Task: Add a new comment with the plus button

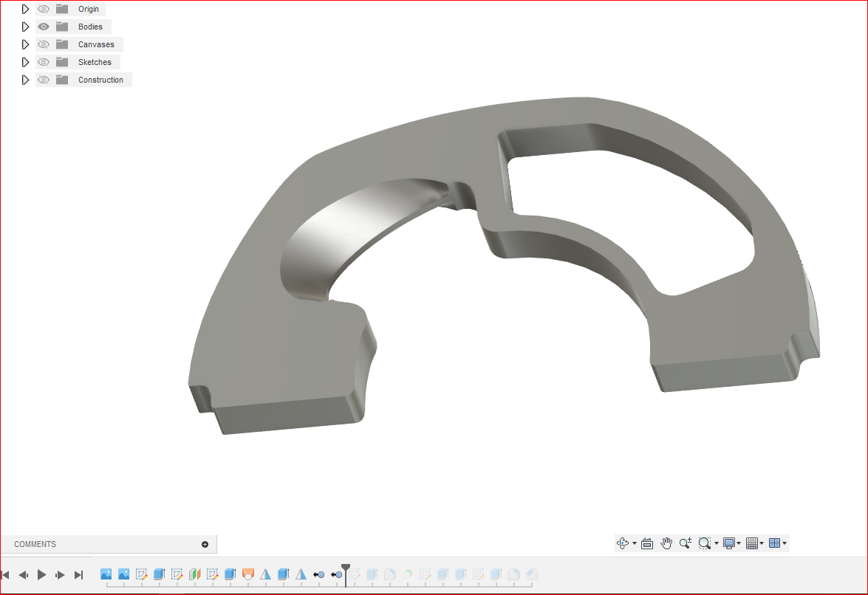Action: [204, 544]
